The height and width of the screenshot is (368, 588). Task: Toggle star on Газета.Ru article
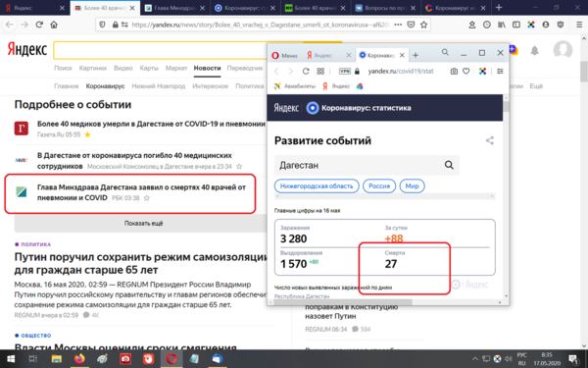pos(87,134)
